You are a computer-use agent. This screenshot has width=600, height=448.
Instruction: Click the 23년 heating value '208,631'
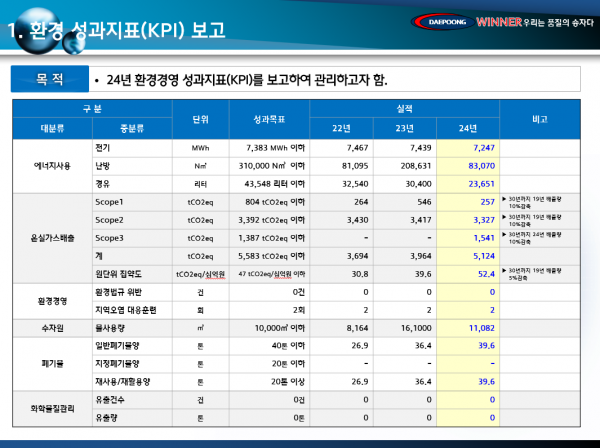[416, 166]
